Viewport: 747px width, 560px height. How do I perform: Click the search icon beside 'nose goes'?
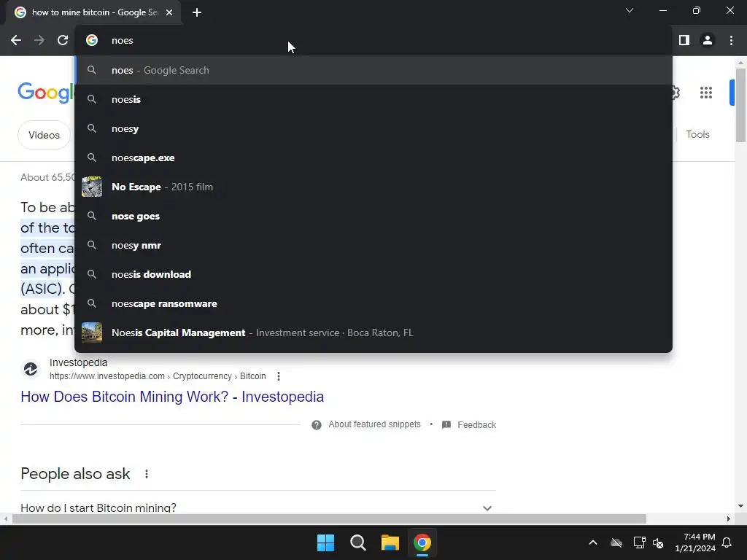[x=92, y=216]
